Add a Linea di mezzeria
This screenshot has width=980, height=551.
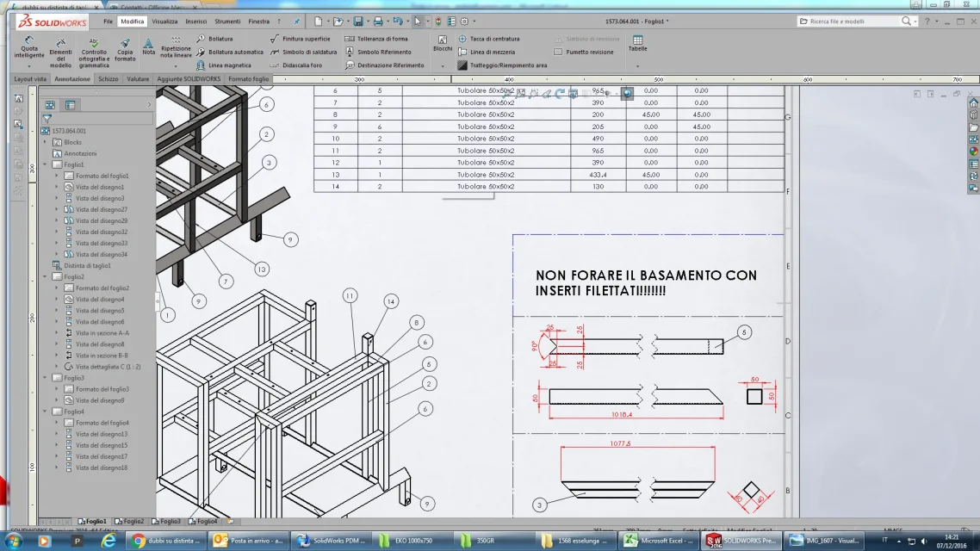[x=487, y=52]
